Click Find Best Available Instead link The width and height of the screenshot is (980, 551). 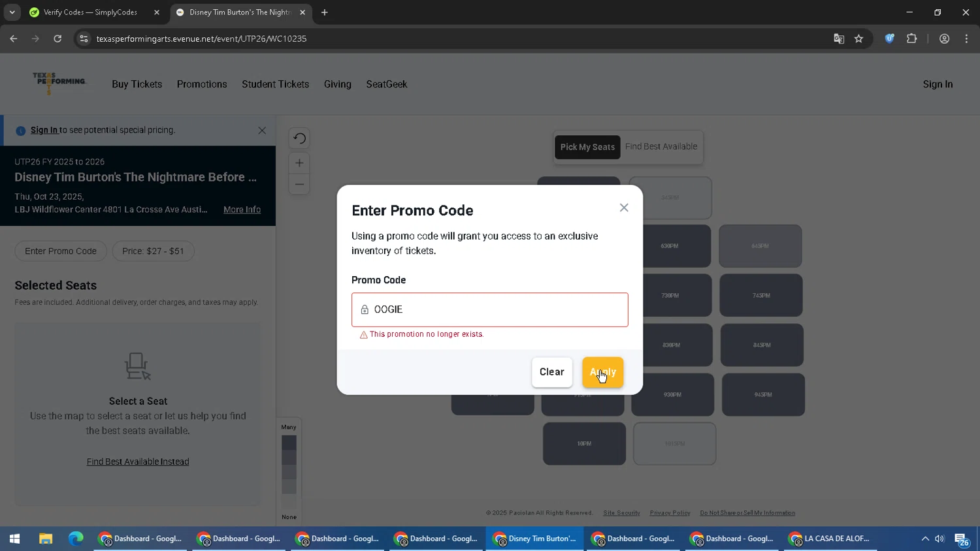click(x=138, y=462)
